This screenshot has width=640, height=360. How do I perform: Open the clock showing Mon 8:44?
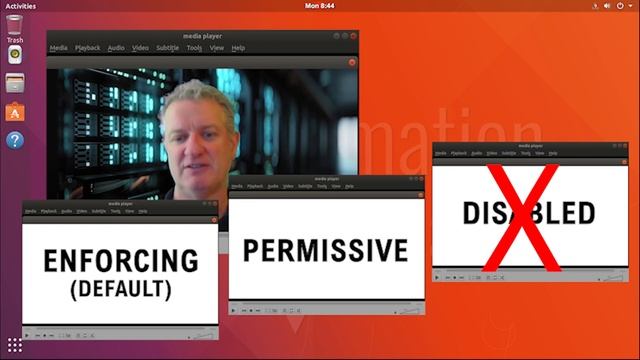(320, 6)
